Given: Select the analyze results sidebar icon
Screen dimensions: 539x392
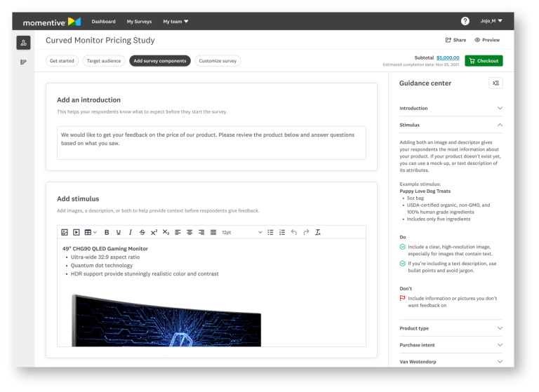Looking at the screenshot, I should coord(23,62).
